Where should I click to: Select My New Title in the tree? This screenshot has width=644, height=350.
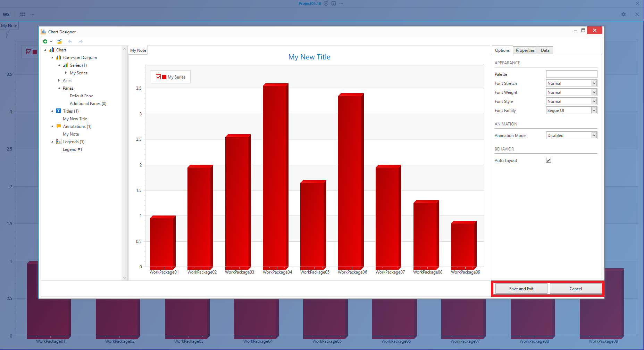[75, 119]
